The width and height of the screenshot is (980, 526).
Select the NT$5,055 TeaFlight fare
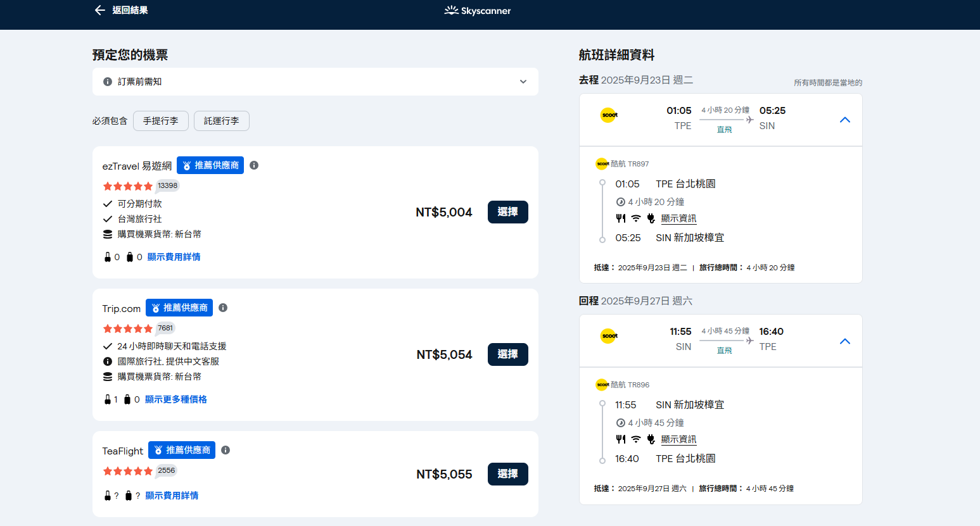click(508, 474)
